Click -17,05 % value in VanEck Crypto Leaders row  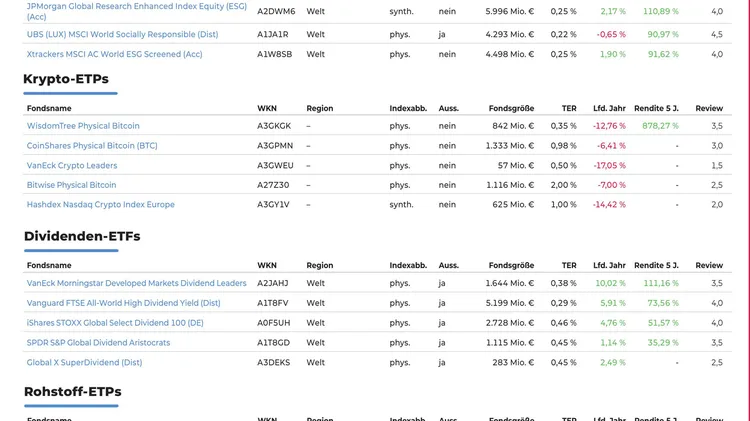point(609,166)
